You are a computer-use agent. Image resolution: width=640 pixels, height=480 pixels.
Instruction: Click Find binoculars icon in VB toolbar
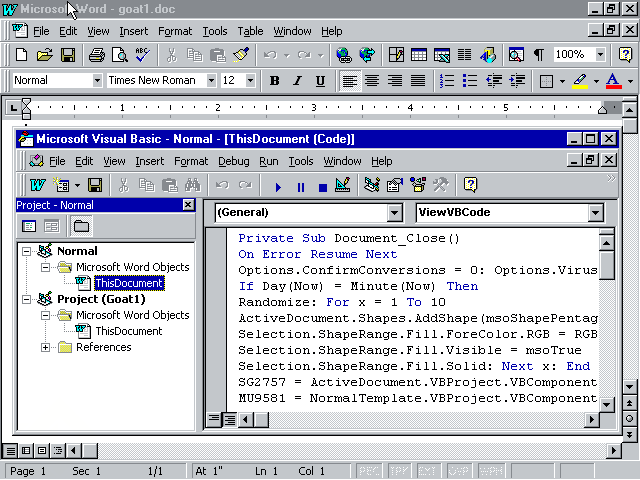point(192,185)
